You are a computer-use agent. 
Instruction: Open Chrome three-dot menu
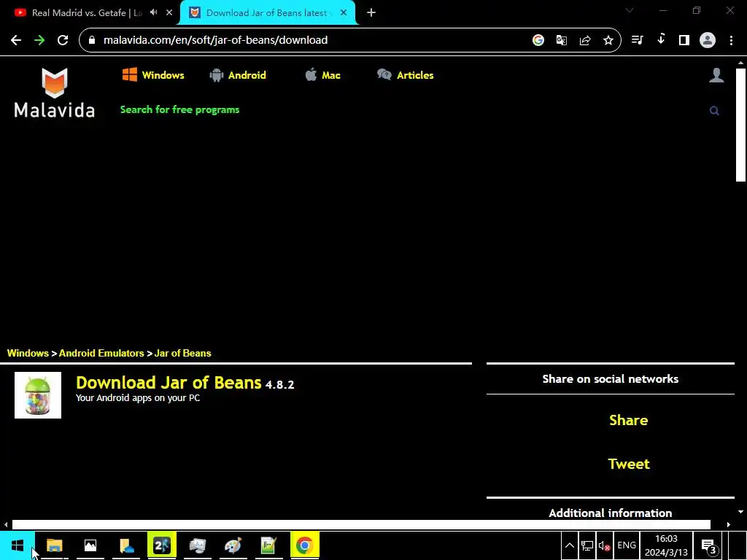[731, 40]
